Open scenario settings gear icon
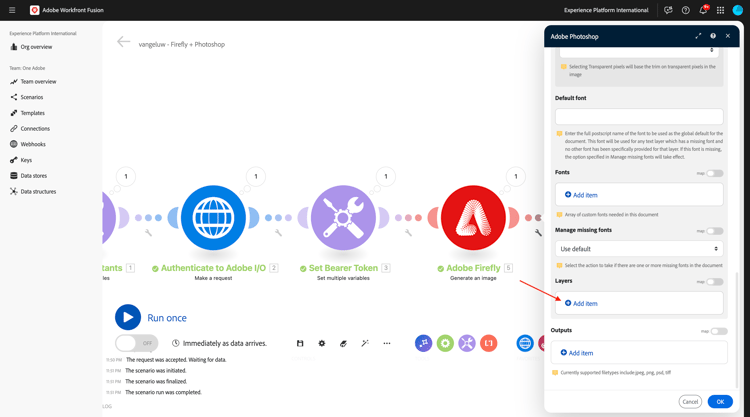The width and height of the screenshot is (750, 417). (x=322, y=343)
